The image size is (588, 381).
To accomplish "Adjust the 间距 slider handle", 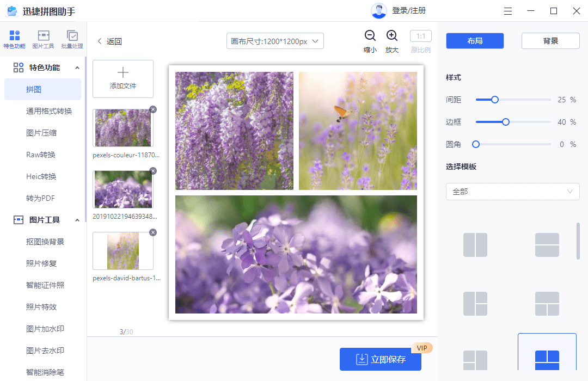I will 495,100.
